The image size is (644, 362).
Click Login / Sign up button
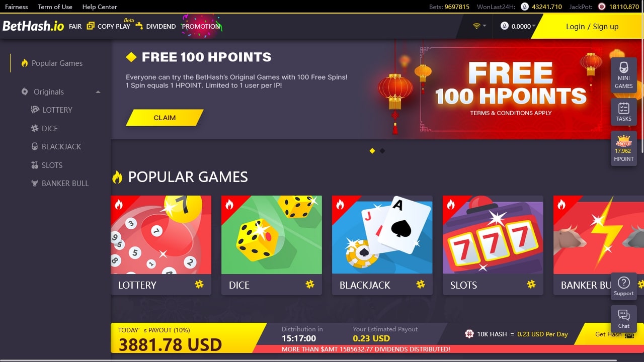point(592,26)
